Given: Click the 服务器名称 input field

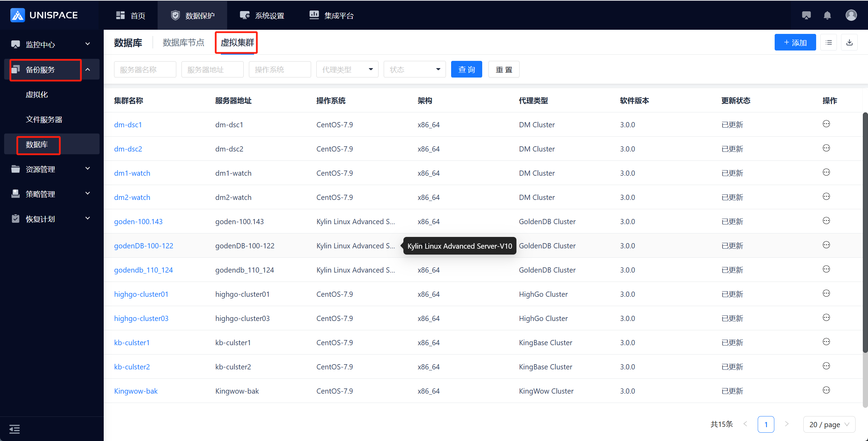Looking at the screenshot, I should [x=145, y=70].
